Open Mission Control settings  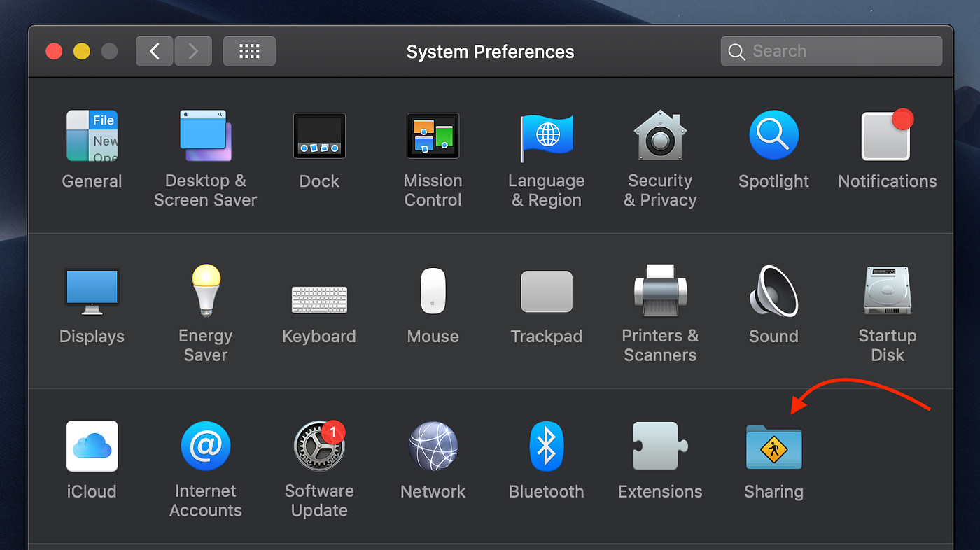pos(433,135)
